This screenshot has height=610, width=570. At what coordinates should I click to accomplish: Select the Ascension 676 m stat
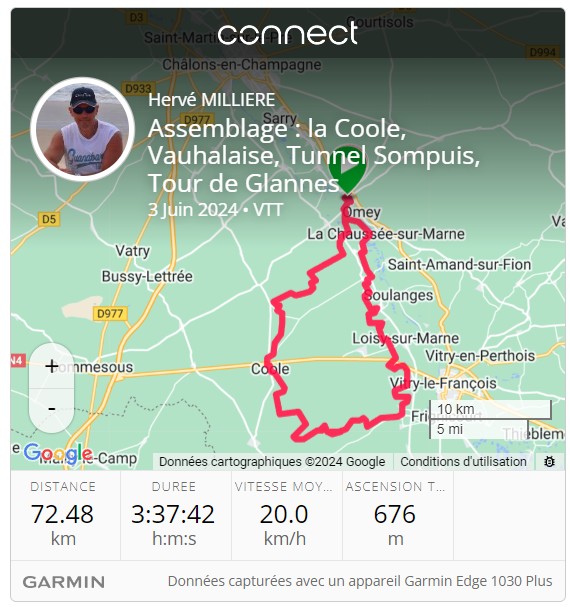pyautogui.click(x=395, y=515)
